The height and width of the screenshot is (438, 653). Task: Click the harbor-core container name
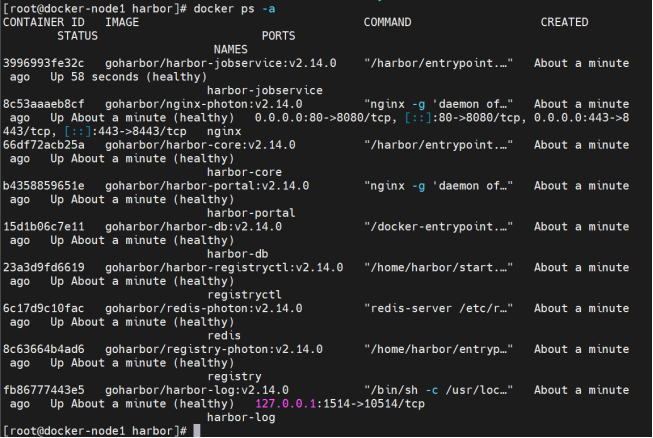244,172
